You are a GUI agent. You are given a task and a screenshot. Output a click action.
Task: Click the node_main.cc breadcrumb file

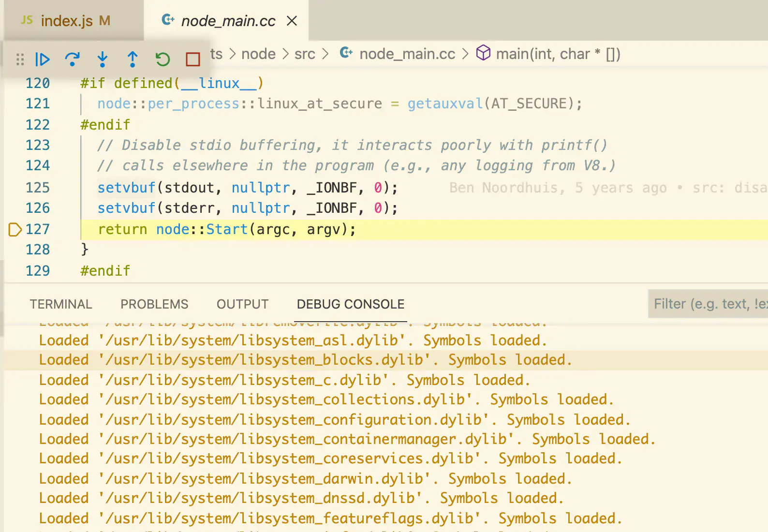(407, 54)
